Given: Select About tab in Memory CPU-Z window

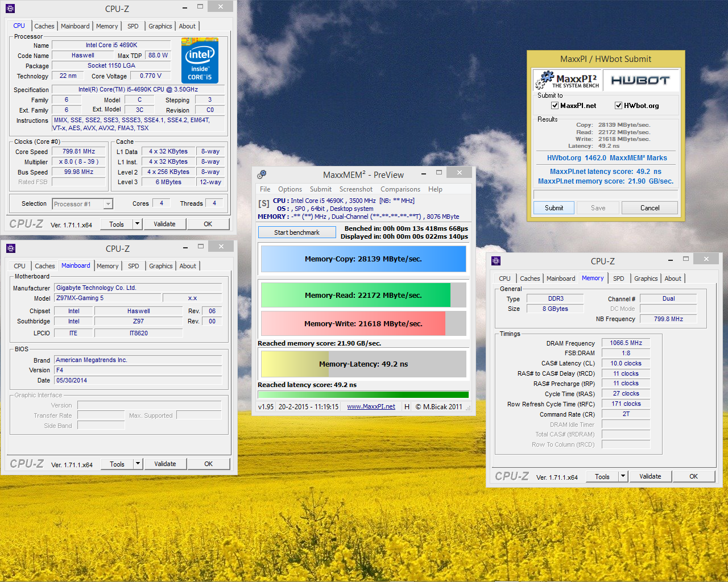Looking at the screenshot, I should point(673,278).
